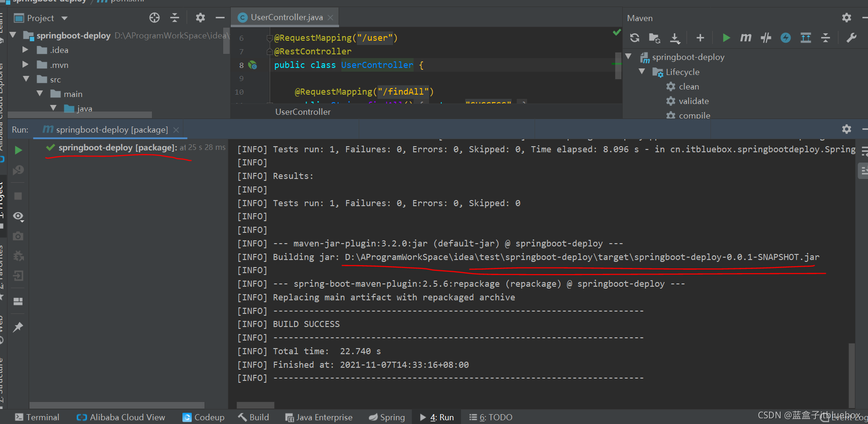The height and width of the screenshot is (424, 868).
Task: Click the wrench-and-play icon below rerun
Action: tap(18, 170)
